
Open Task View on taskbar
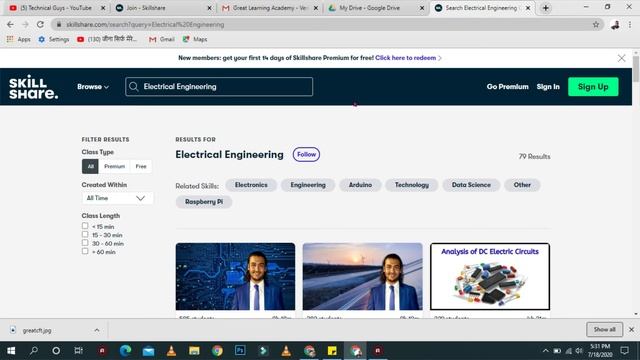click(x=78, y=351)
